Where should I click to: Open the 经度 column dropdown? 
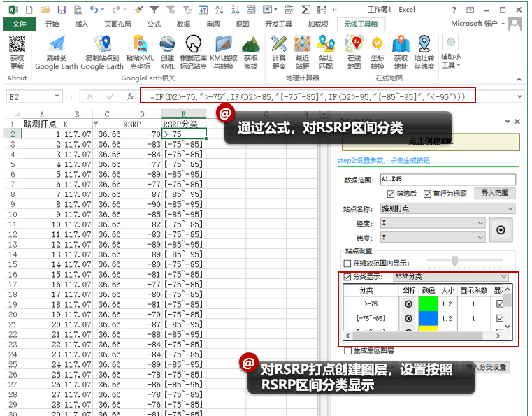(480, 223)
